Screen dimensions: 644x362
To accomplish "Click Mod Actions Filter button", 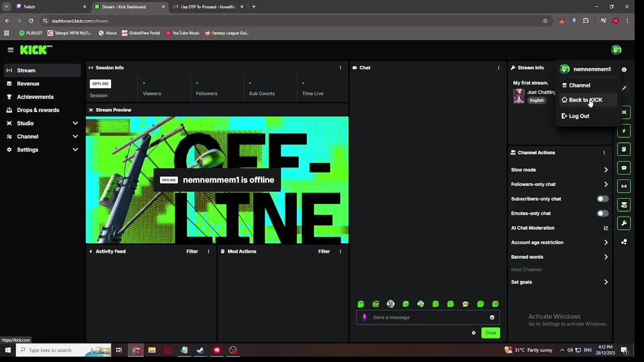I will (x=324, y=251).
